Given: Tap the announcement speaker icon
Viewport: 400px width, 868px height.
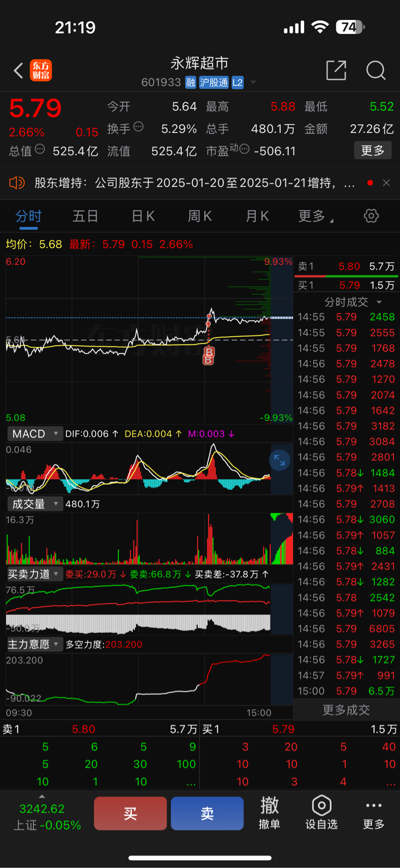Looking at the screenshot, I should [17, 182].
